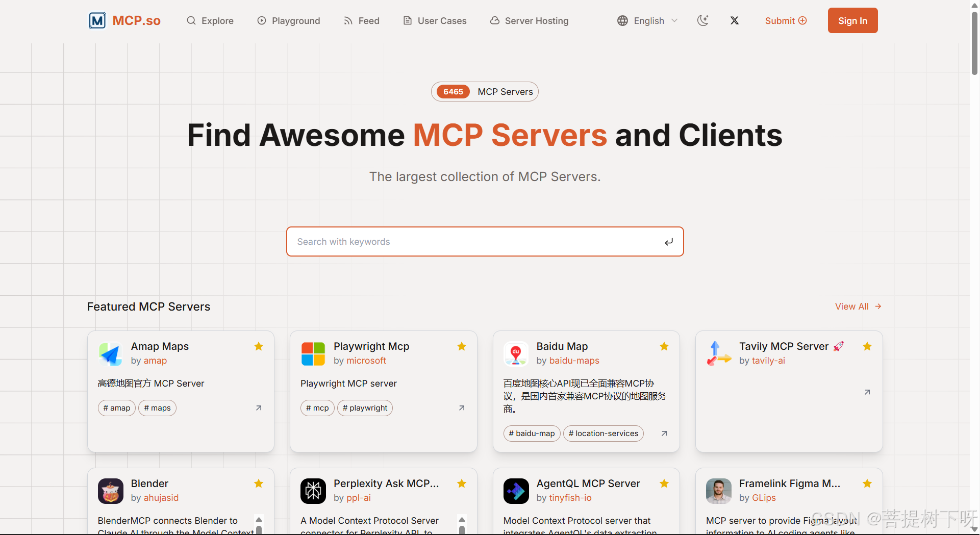Click the page vertical scrollbar thumb
Viewport: 980px width, 535px height.
click(974, 43)
